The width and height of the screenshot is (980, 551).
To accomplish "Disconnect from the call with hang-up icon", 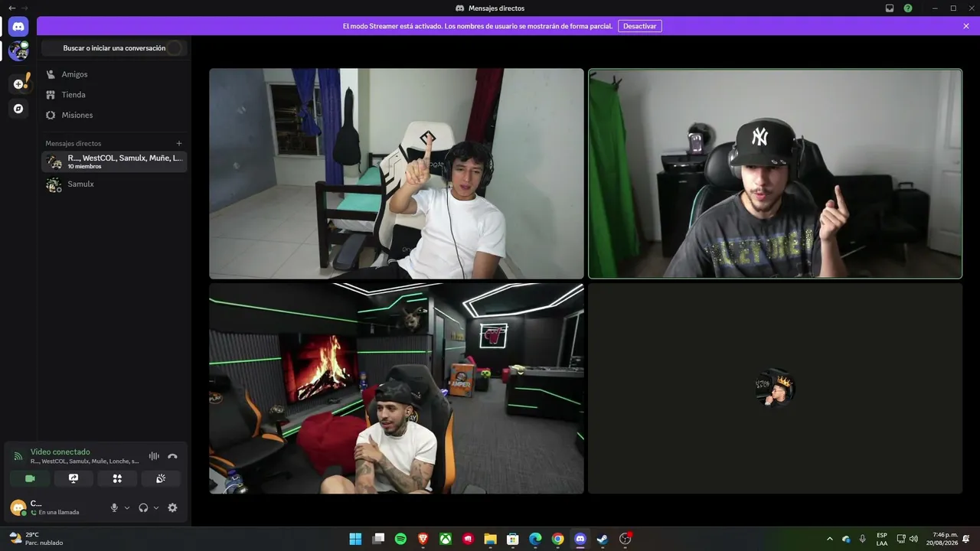I will coord(172,456).
